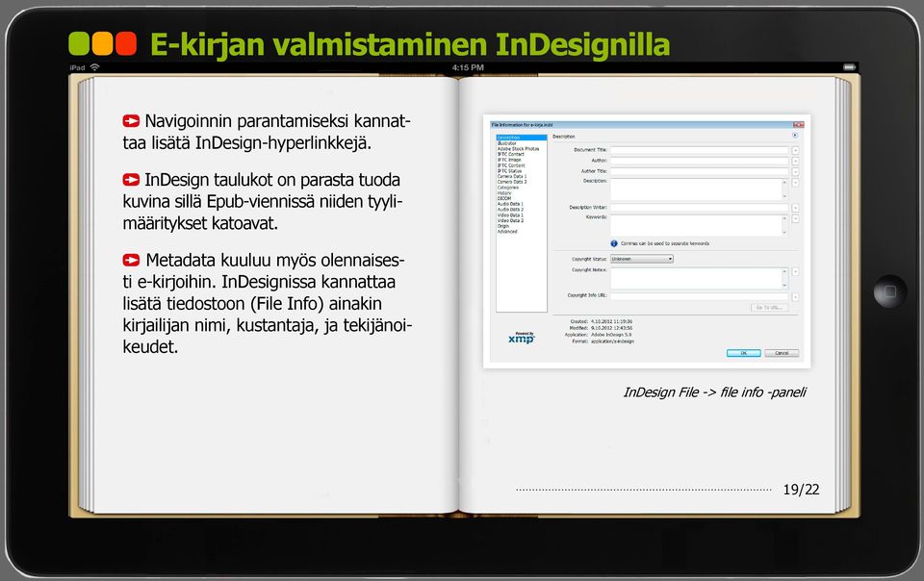Click the red square in slide header
924x581 pixels.
tap(125, 43)
